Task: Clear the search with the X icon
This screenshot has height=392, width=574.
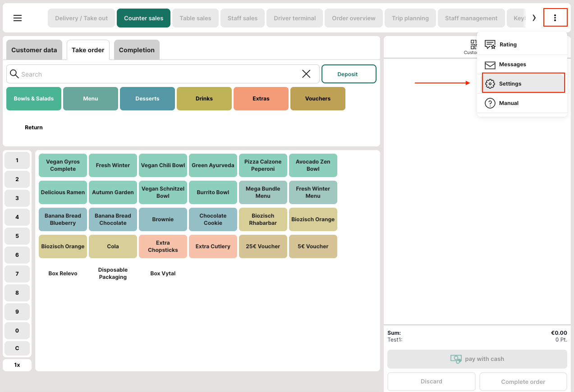Action: tap(306, 74)
